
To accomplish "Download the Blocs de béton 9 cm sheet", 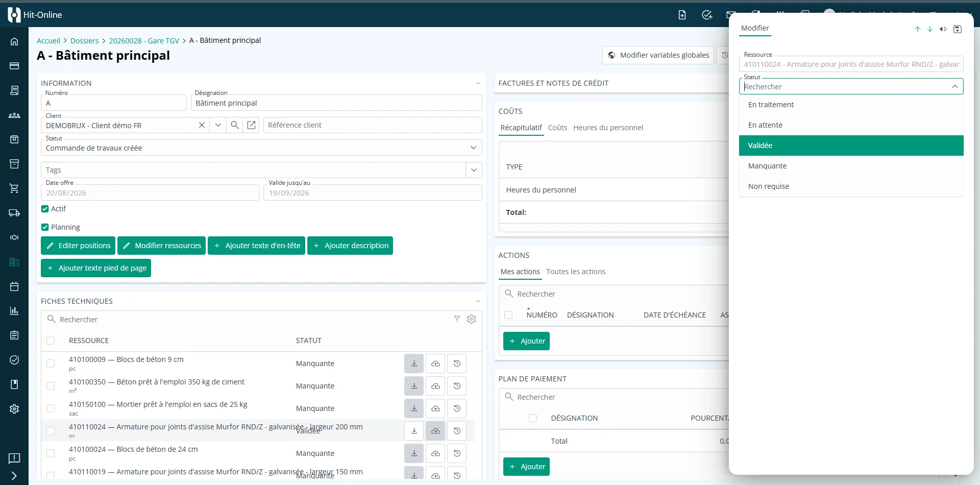I will (414, 363).
